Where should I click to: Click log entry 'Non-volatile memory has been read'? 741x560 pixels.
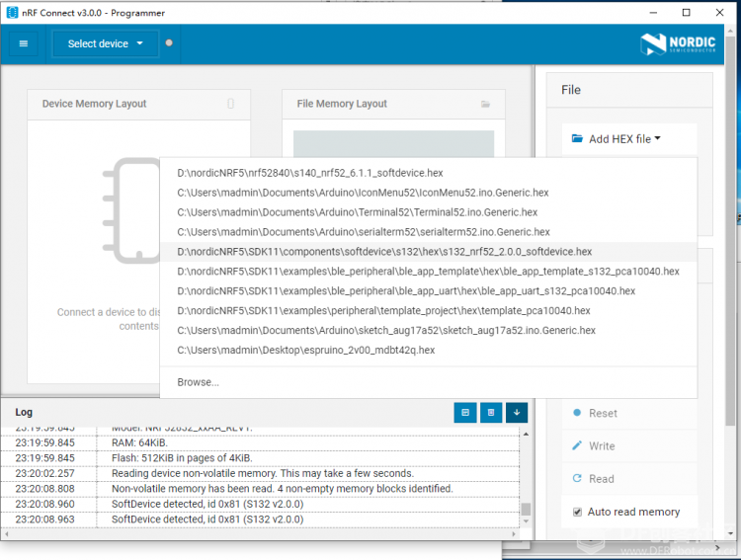coord(283,489)
